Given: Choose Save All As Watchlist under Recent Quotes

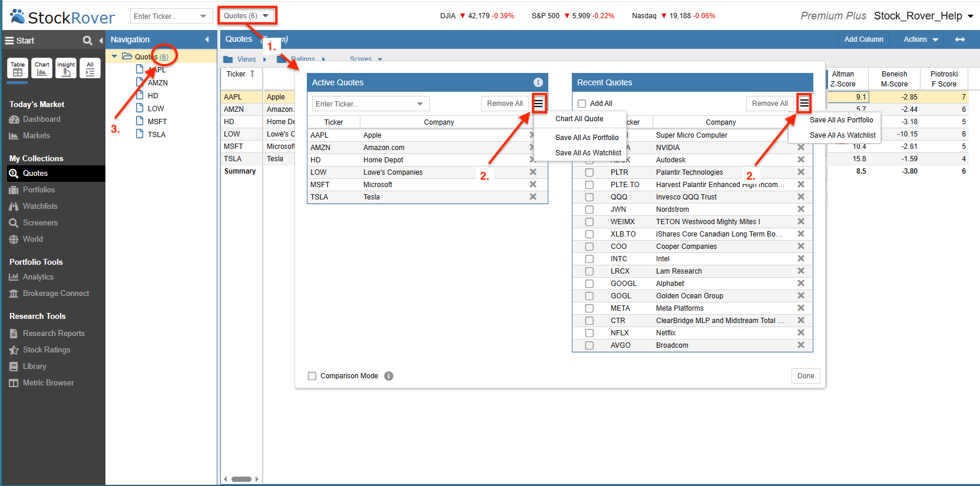Looking at the screenshot, I should point(842,135).
